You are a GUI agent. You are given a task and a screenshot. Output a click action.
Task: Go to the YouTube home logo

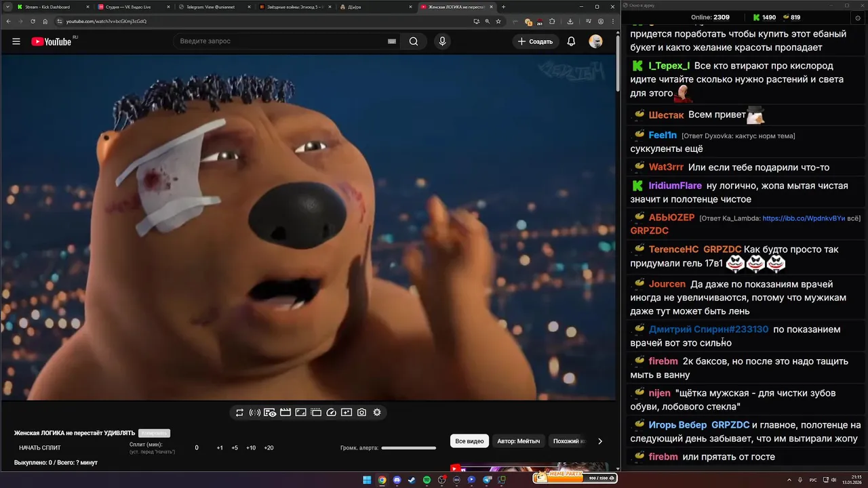coord(52,41)
